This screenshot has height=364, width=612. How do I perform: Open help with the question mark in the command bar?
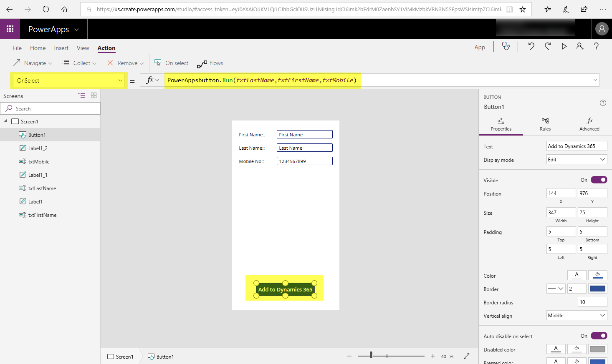tap(596, 46)
